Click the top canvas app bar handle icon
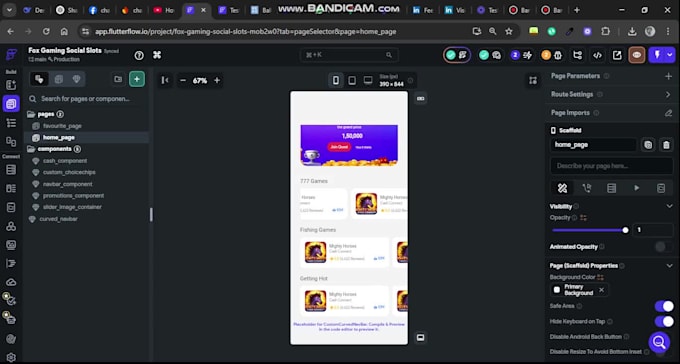Screen dimensions: 680x364 (x=420, y=98)
